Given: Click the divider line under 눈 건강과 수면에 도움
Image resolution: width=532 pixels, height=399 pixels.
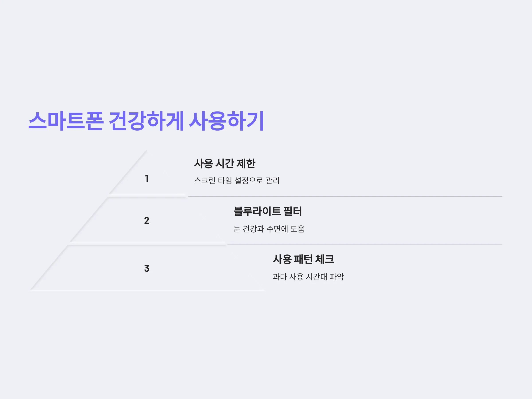Looking at the screenshot, I should coord(365,244).
